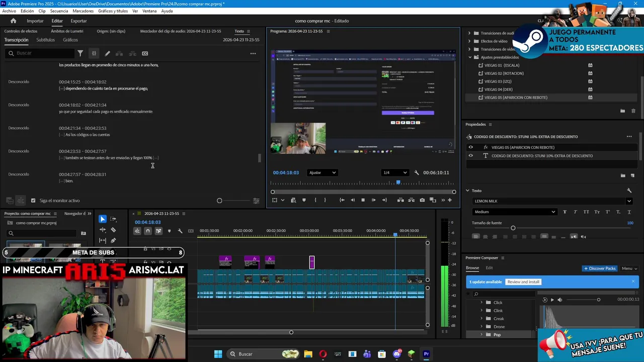
Task: Stop playback in the Program monitor
Action: 363,200
